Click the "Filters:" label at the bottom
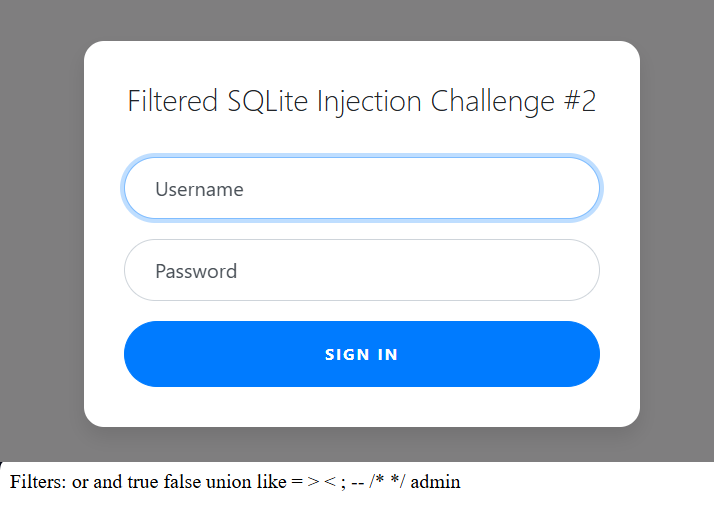The width and height of the screenshot is (714, 514). pyautogui.click(x=38, y=482)
